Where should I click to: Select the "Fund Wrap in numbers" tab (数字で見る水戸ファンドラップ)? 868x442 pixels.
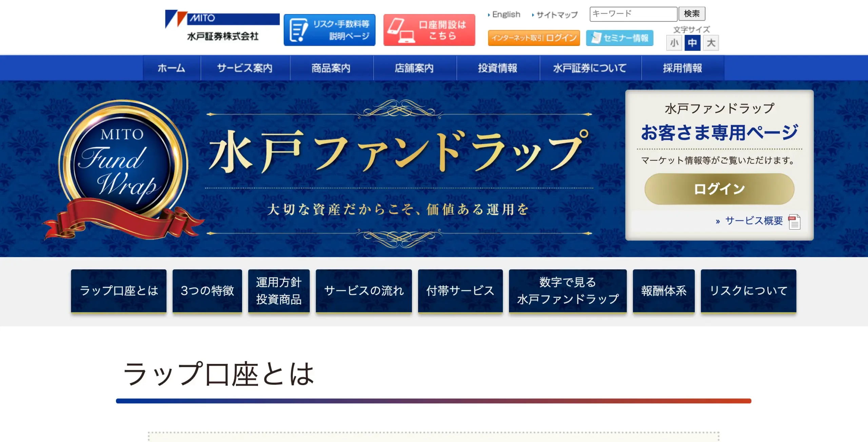[x=568, y=291]
